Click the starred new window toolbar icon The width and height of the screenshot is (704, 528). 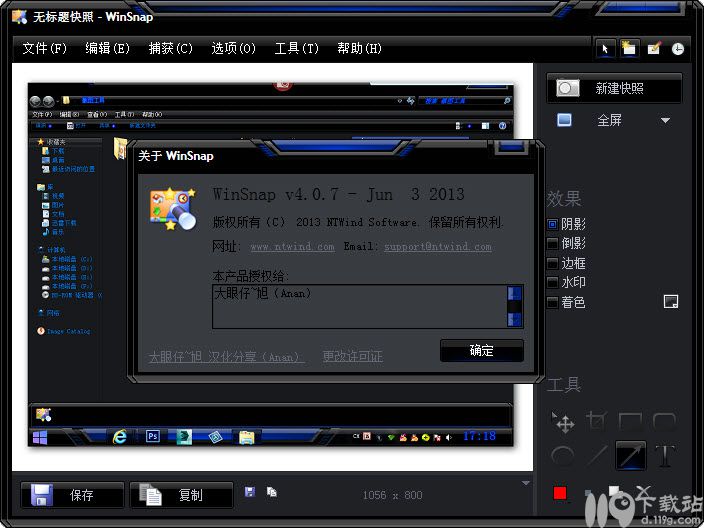[x=629, y=48]
